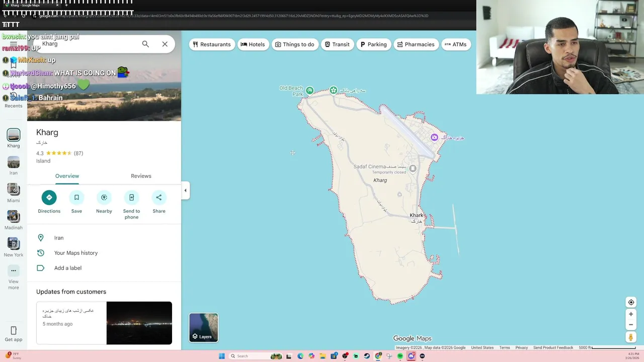Click the United States footer link
Image resolution: width=644 pixels, height=362 pixels.
pyautogui.click(x=482, y=347)
